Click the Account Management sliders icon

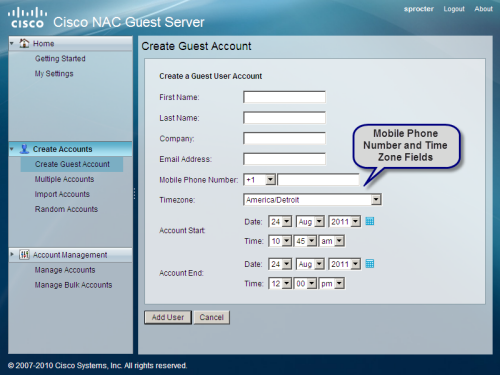(x=24, y=255)
